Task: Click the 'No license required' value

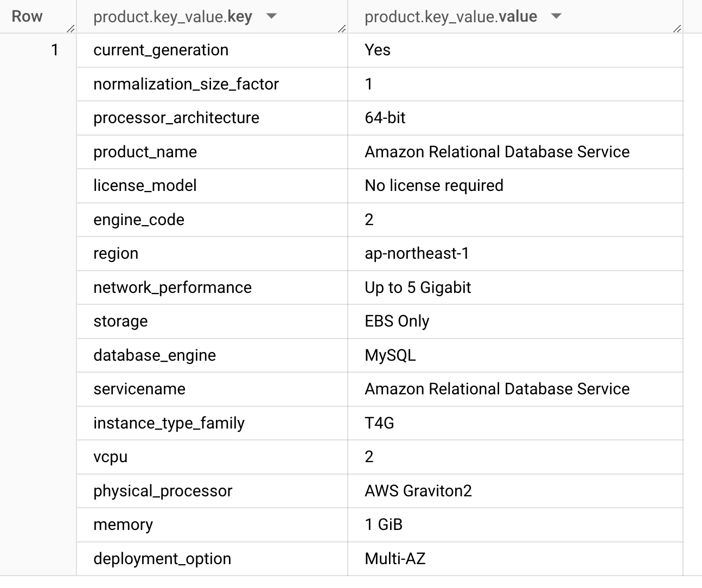Action: click(x=434, y=186)
